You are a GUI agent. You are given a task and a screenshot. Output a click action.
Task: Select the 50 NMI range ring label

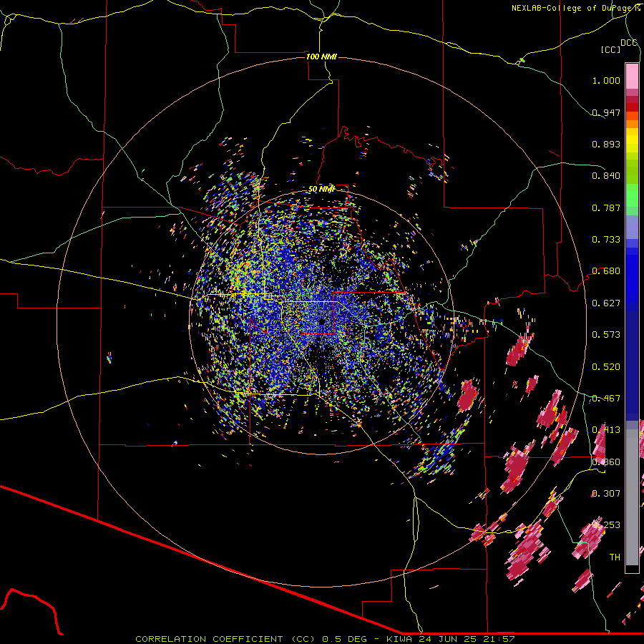coord(321,190)
